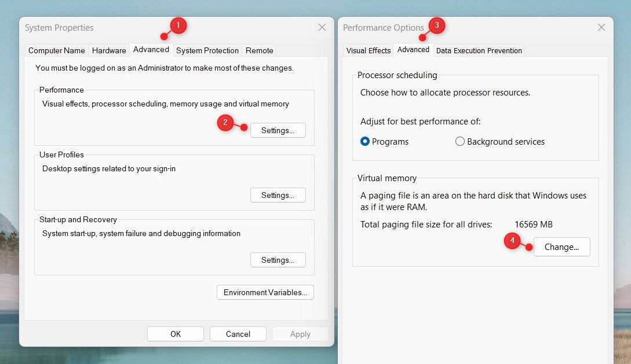The image size is (631, 364).
Task: Dismiss System Properties with Cancel
Action: pyautogui.click(x=238, y=334)
